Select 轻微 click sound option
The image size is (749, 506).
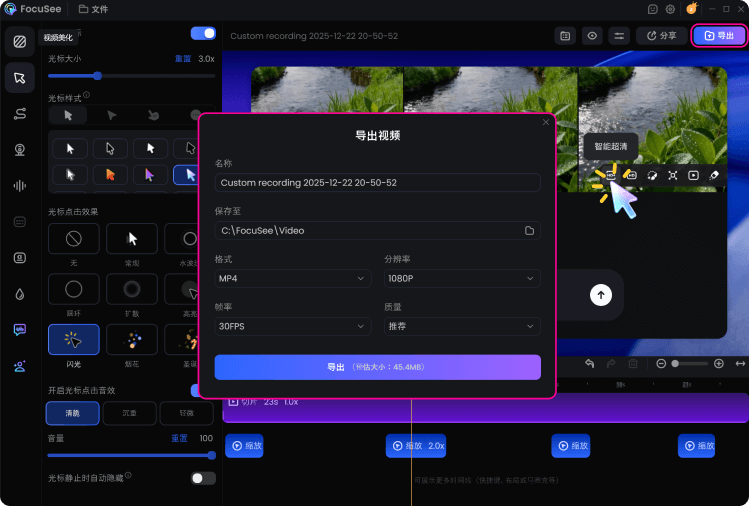[186, 413]
